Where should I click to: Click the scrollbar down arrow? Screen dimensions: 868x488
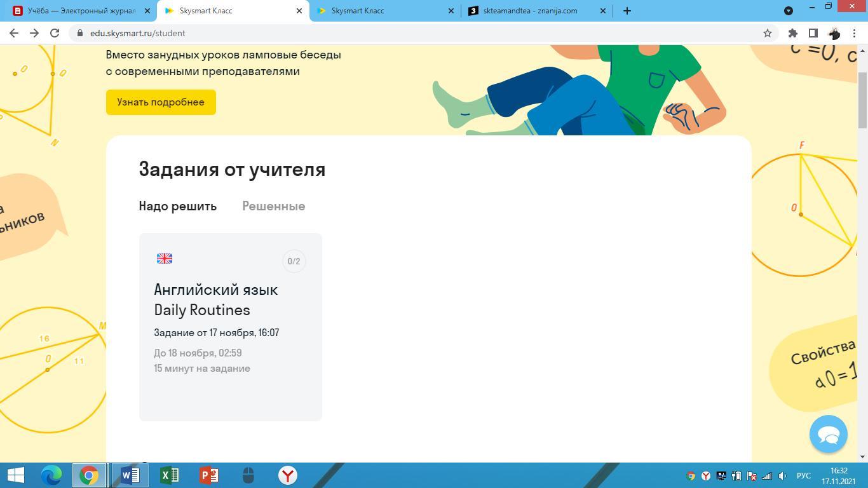862,457
